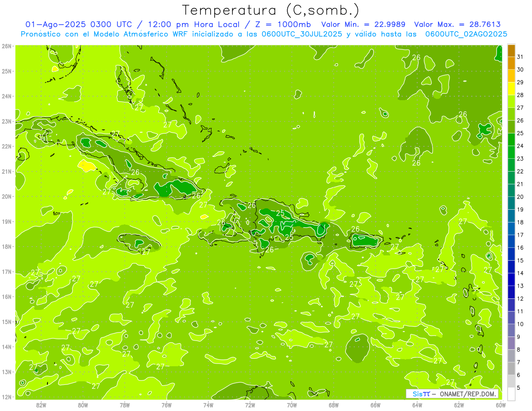
Task: Click the '15N' latitude axis label
Action: click(x=6, y=322)
